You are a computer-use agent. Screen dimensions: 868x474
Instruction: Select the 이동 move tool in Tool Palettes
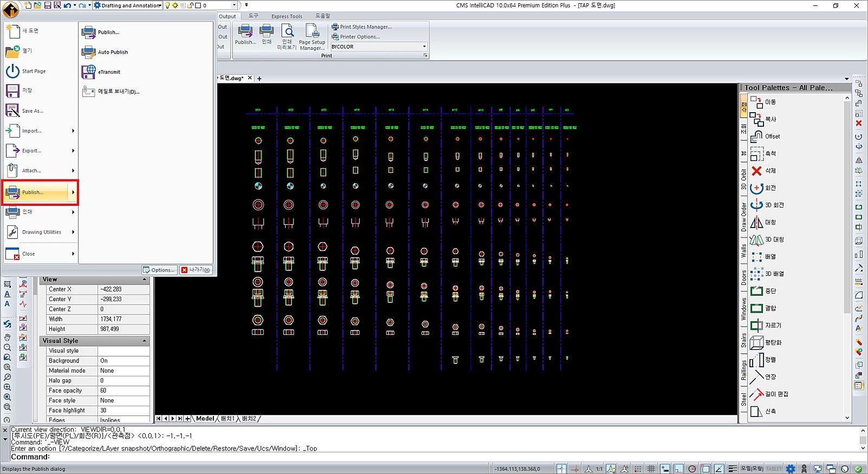763,102
